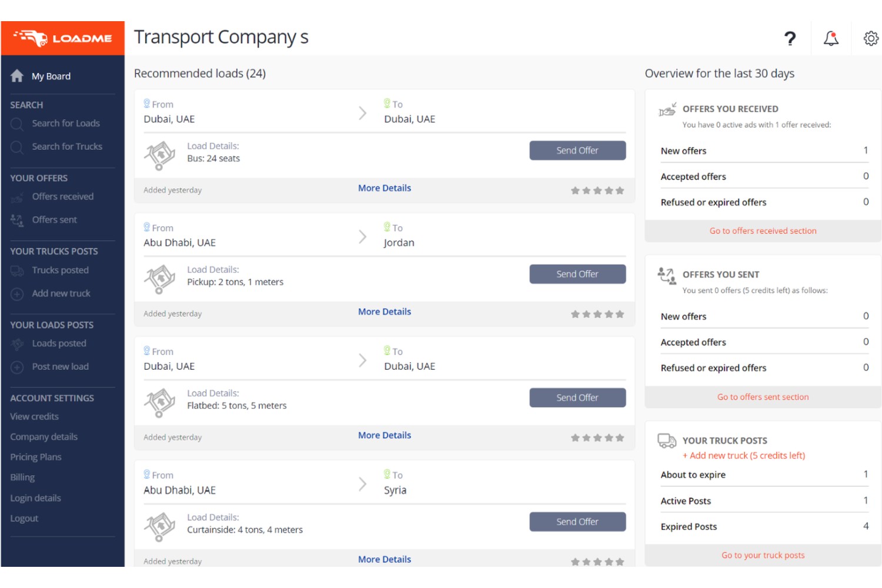Image resolution: width=882 pixels, height=588 pixels.
Task: Expand the first Dubai to Dubai route chevron
Action: pos(363,113)
